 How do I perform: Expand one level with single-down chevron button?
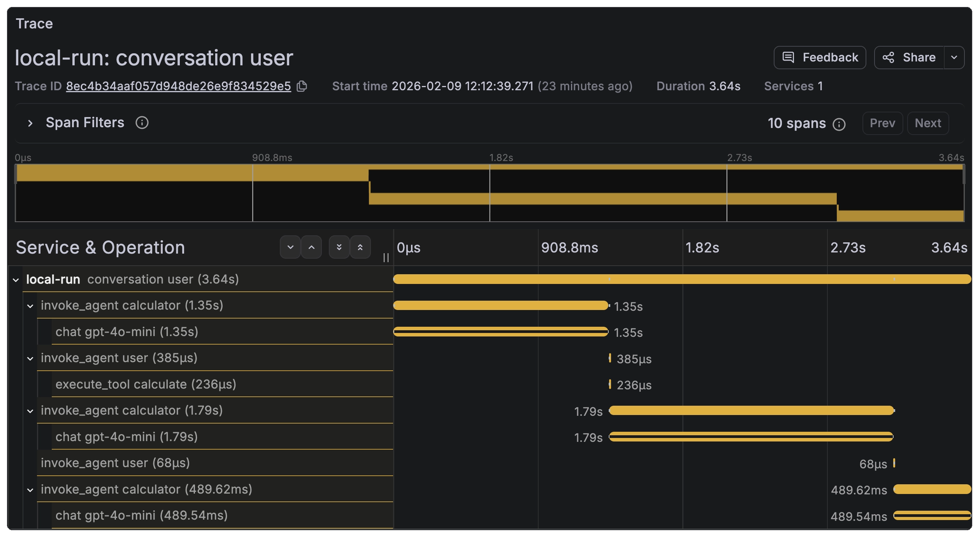[290, 247]
